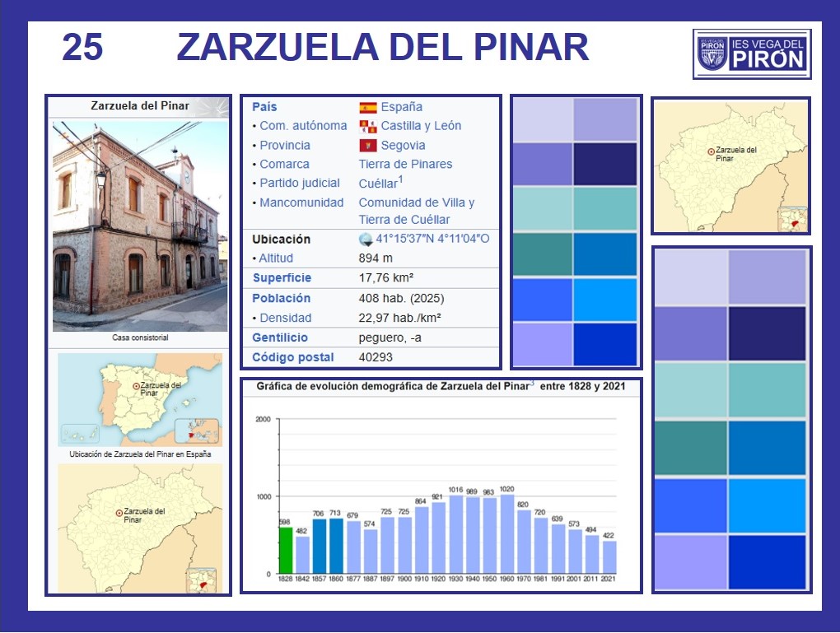Click footnote 3 in the chart title
The image size is (840, 633).
click(x=532, y=384)
